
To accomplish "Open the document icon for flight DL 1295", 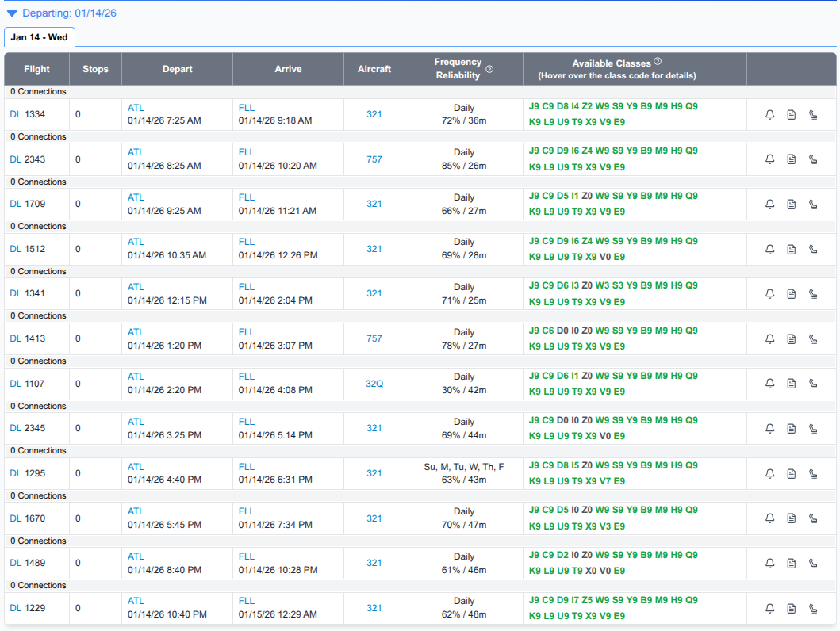I will [x=791, y=473].
